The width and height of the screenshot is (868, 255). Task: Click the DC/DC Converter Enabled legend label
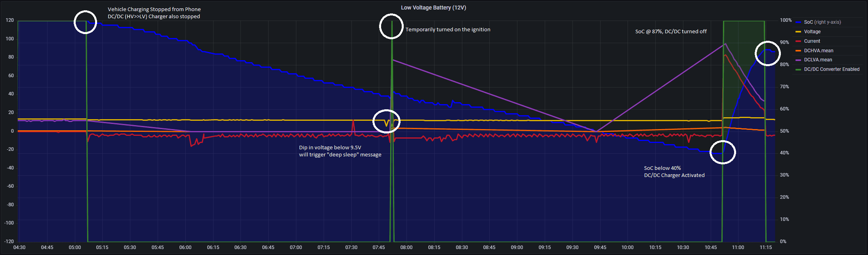832,69
